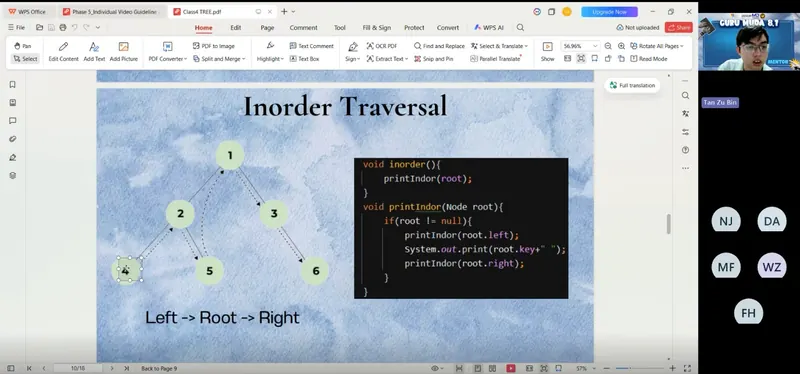This screenshot has width=800, height=374.
Task: Click the Not uploaded cloud status
Action: [638, 28]
